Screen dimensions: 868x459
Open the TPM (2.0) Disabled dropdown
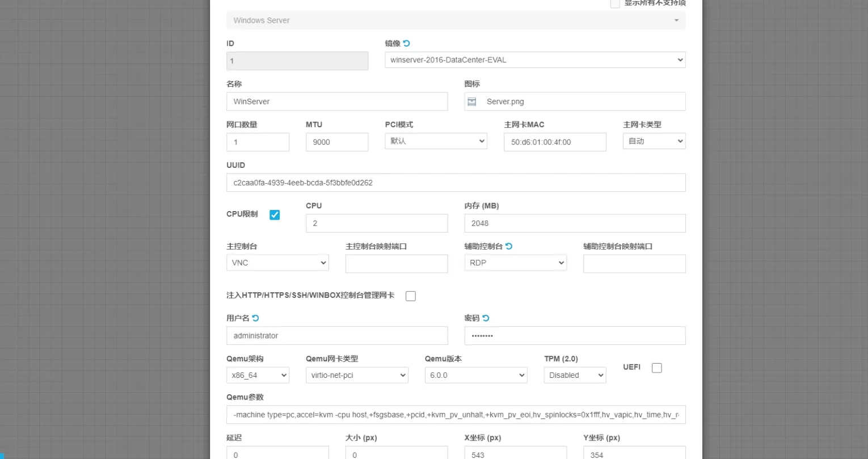(x=575, y=375)
